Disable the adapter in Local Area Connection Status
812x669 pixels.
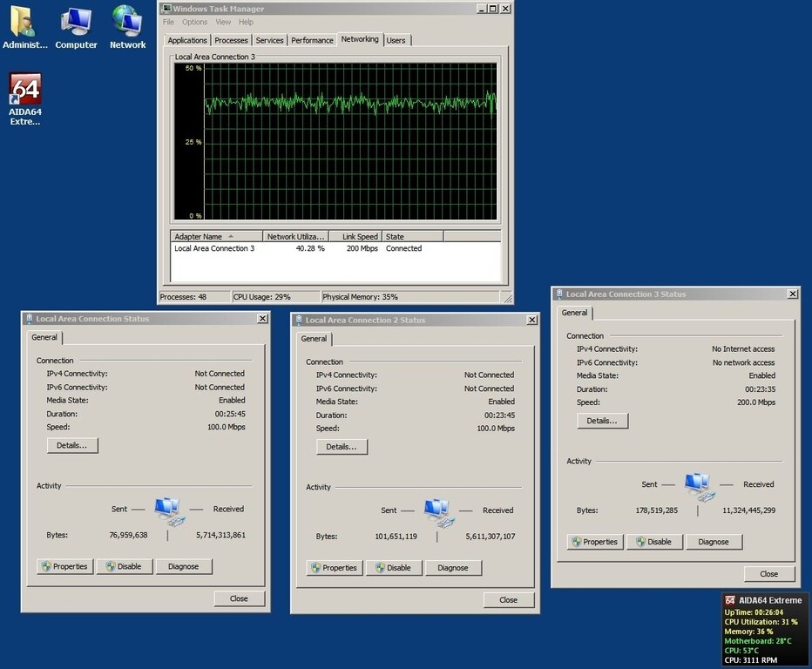coord(124,566)
